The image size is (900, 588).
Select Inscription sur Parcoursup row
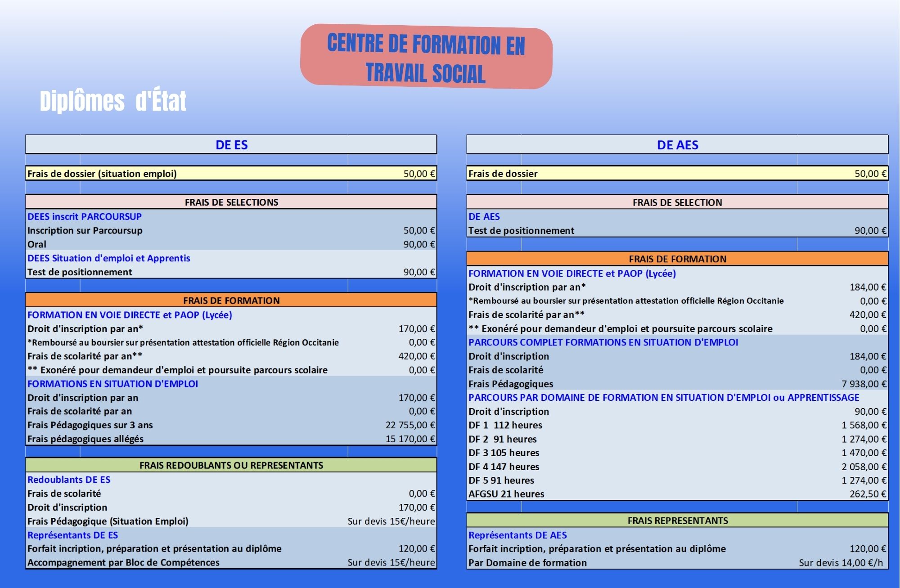pos(85,230)
